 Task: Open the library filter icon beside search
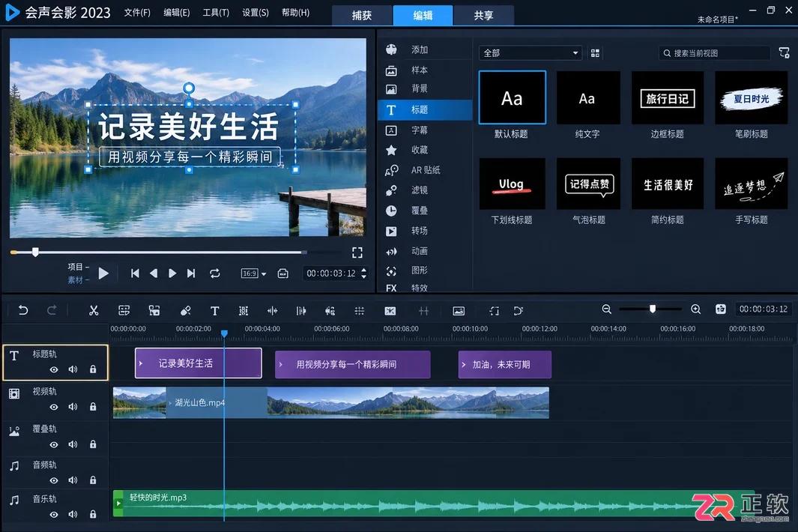click(785, 52)
